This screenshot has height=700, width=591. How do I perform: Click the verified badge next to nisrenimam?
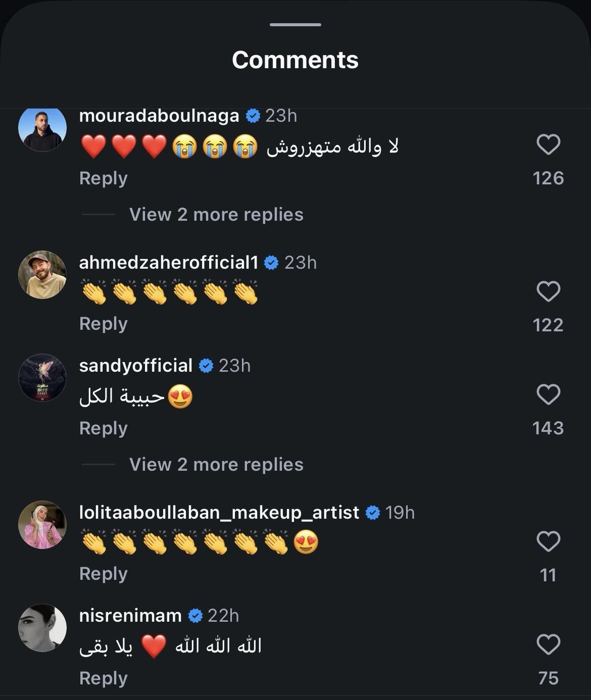pyautogui.click(x=194, y=615)
